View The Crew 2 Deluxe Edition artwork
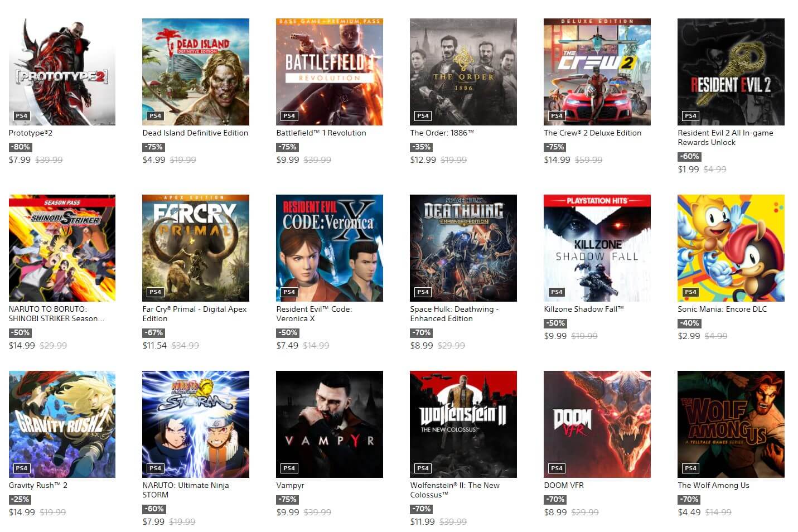Viewport: 798px width, 532px height. click(597, 72)
